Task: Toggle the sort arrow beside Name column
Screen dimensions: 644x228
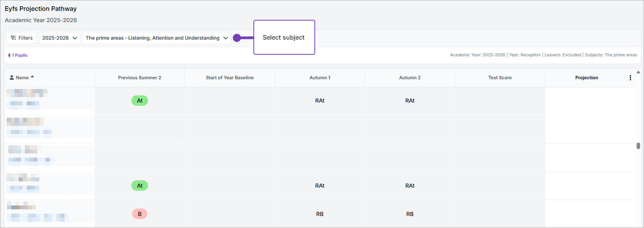Action: (32, 77)
